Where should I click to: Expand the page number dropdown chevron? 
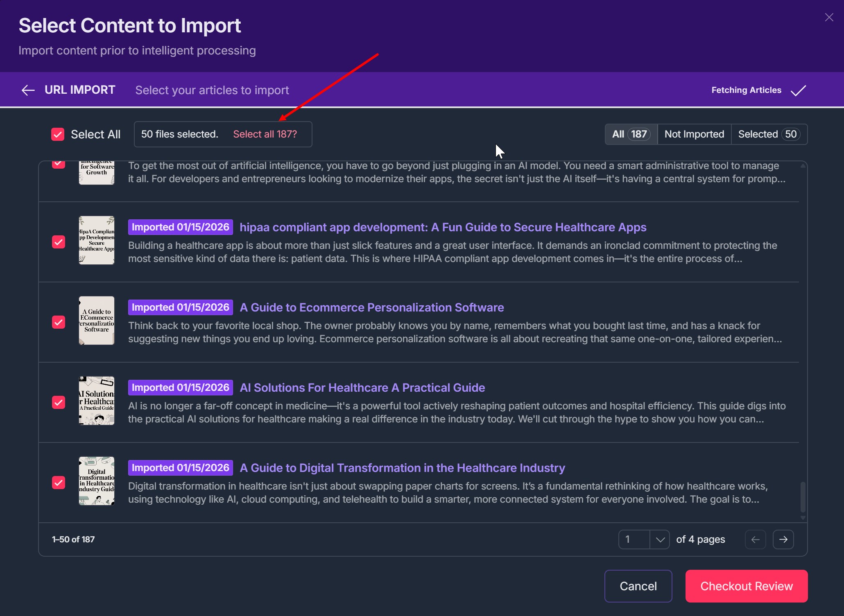tap(660, 539)
